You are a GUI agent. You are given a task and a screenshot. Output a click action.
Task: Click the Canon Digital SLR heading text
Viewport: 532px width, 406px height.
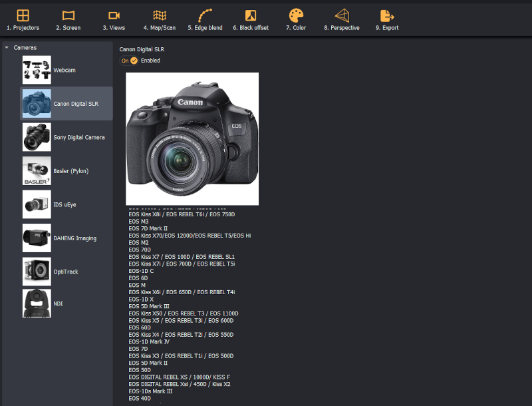tap(142, 49)
